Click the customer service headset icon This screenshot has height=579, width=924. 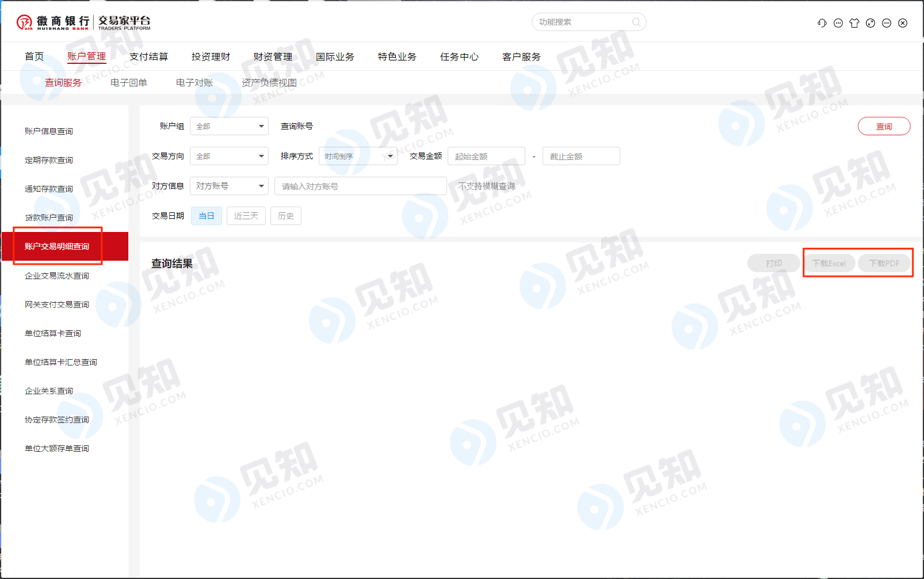[x=822, y=23]
